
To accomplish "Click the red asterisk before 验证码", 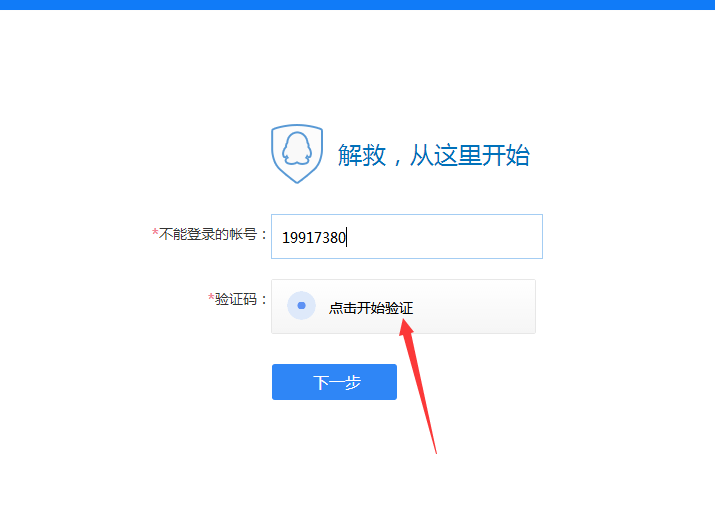I will click(x=211, y=297).
